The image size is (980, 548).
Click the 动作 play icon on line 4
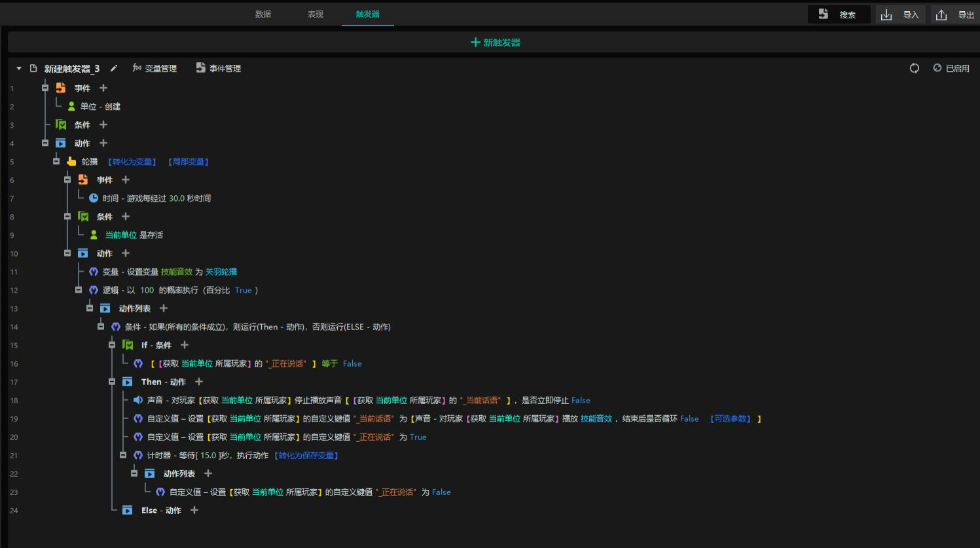point(61,143)
